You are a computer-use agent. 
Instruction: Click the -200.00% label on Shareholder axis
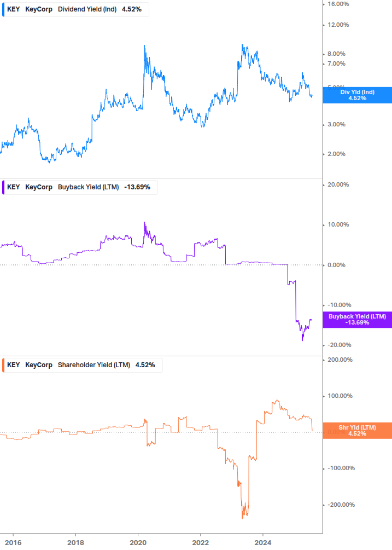(x=341, y=505)
